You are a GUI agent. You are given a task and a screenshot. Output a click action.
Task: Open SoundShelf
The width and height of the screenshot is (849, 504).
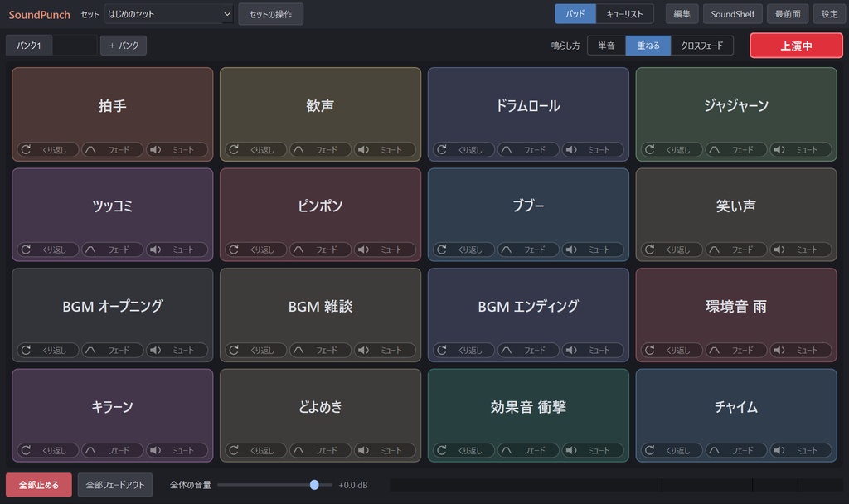tap(732, 14)
